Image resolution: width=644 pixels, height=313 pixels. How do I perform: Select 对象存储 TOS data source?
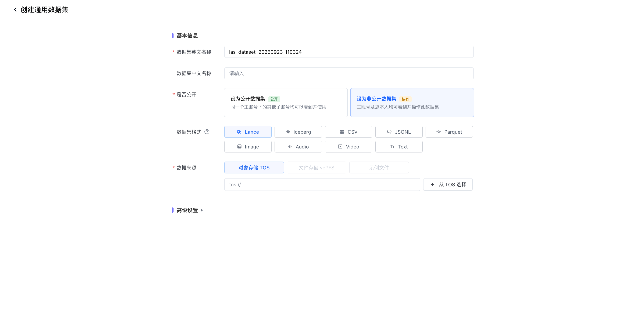[x=254, y=167]
